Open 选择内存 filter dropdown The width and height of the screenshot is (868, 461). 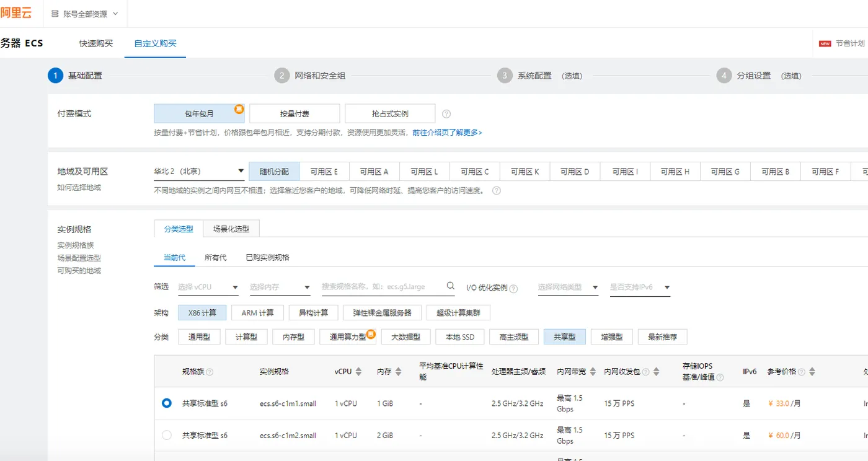[280, 288]
